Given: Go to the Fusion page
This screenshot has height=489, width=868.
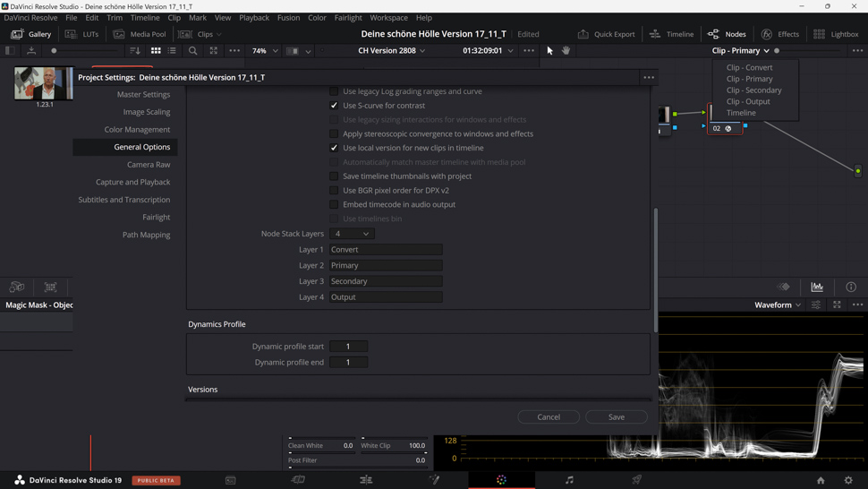Looking at the screenshot, I should tap(434, 480).
